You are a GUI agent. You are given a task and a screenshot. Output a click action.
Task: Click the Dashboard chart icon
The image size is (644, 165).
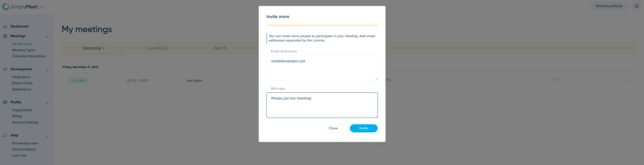(5, 26)
